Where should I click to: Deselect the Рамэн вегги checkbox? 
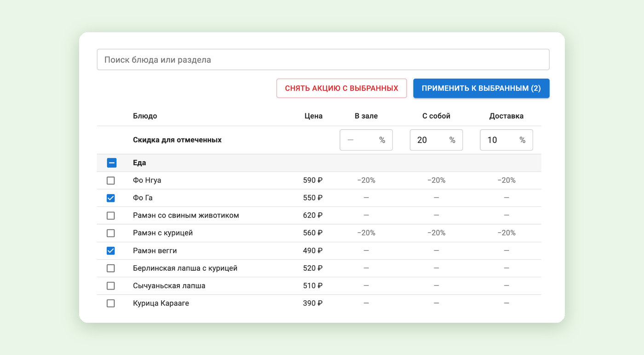(x=111, y=250)
